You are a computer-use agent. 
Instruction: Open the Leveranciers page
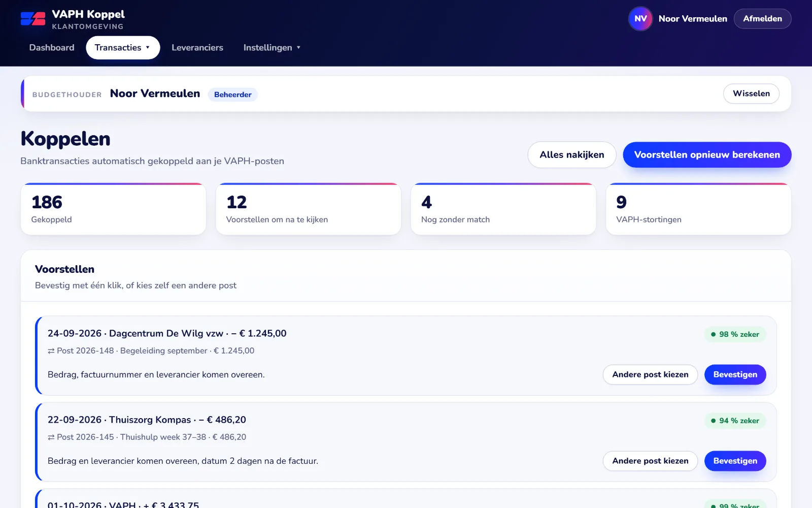(197, 48)
